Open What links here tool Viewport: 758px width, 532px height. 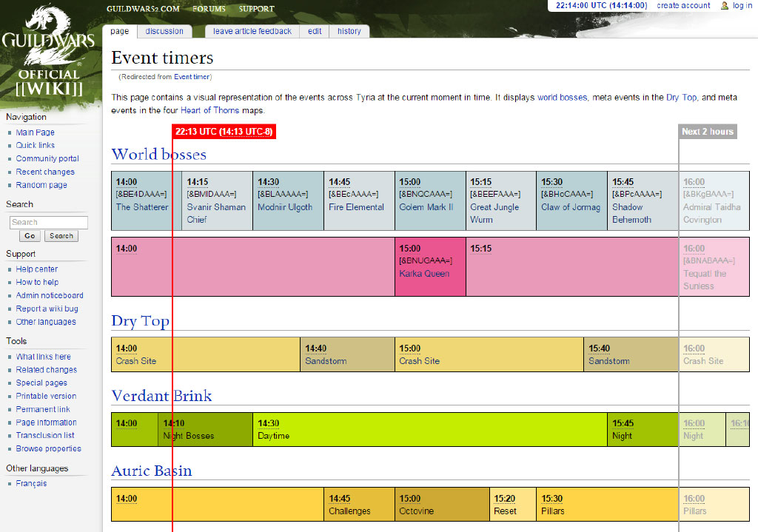(44, 357)
